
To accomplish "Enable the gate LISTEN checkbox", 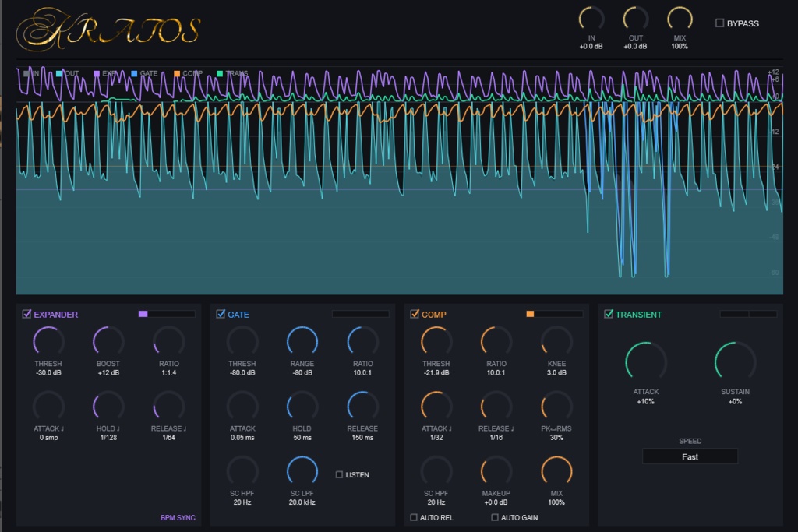I will click(339, 474).
